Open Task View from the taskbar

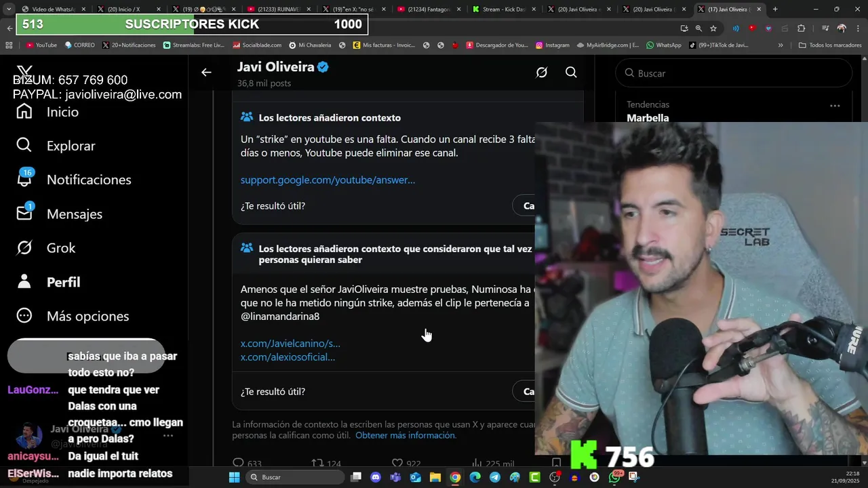[x=356, y=477]
